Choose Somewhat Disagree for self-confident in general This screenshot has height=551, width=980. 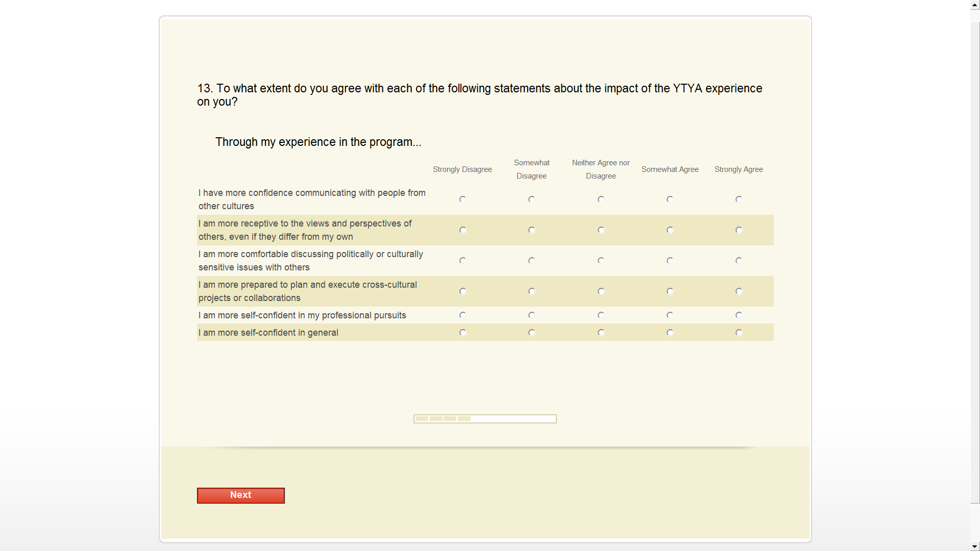(x=531, y=333)
